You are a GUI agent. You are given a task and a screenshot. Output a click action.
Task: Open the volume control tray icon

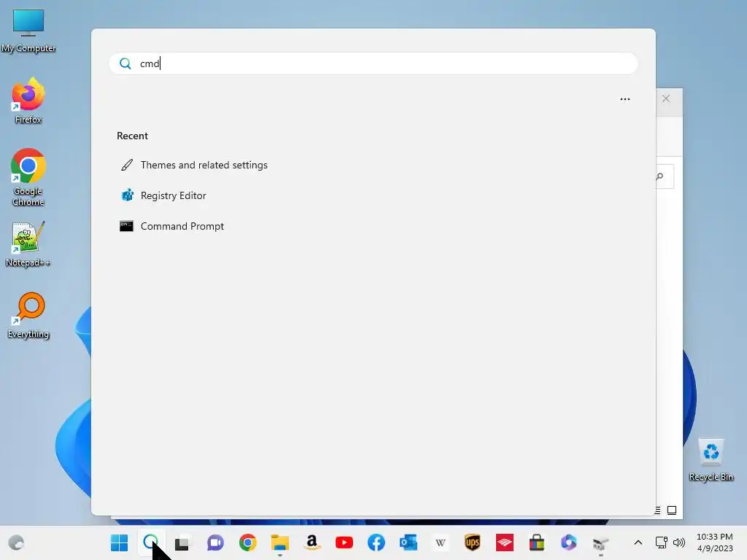[x=679, y=542]
